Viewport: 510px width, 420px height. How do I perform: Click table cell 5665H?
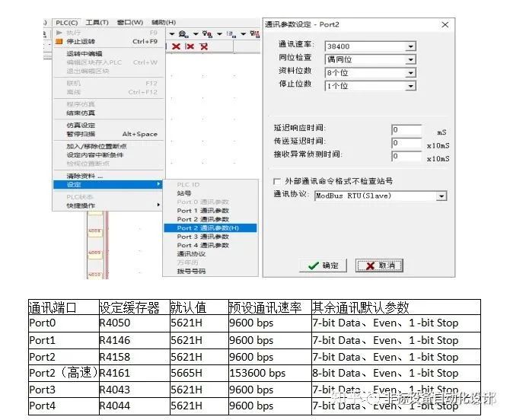pyautogui.click(x=199, y=373)
